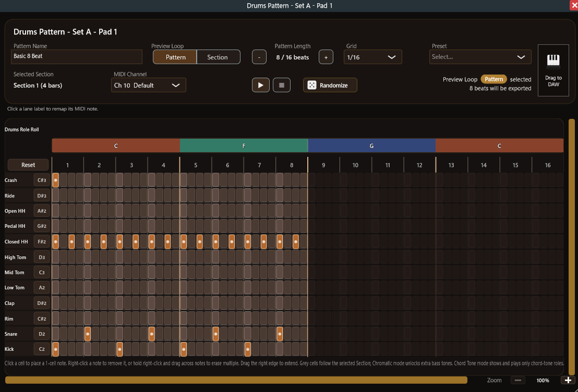Click the Reset button
The image size is (578, 392).
click(28, 165)
